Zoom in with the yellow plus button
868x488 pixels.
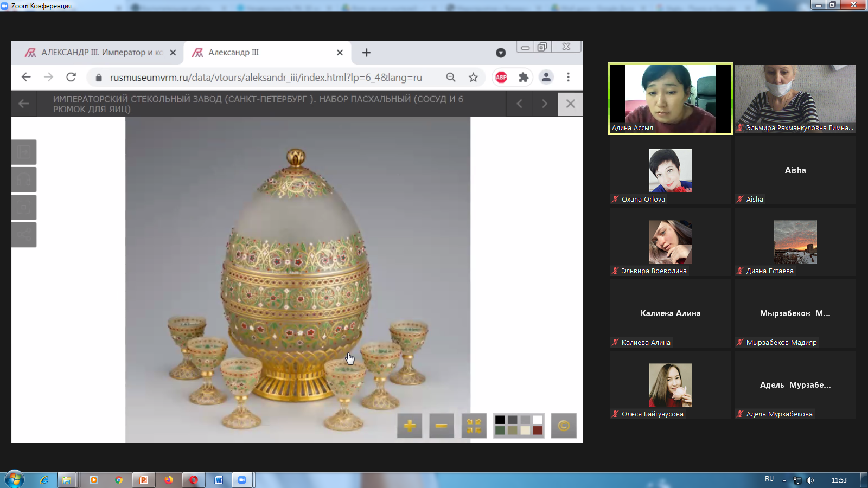pyautogui.click(x=410, y=426)
